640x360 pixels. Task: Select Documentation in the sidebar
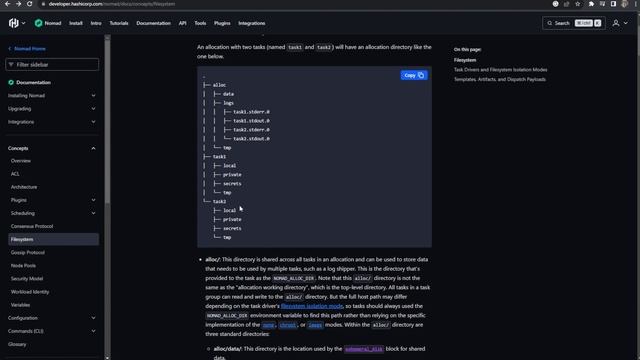click(33, 82)
